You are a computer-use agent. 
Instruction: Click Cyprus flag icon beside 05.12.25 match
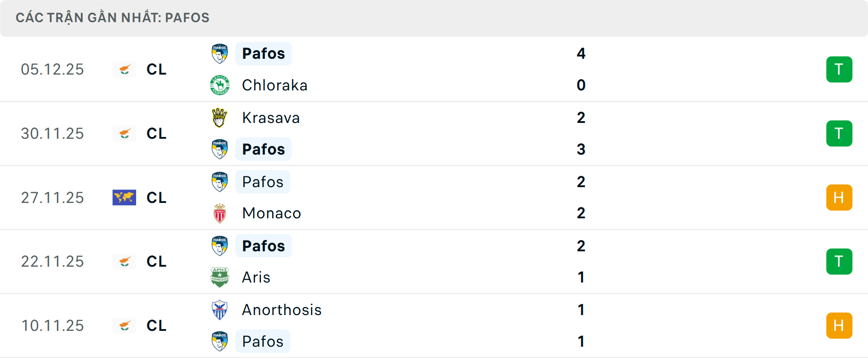(124, 69)
